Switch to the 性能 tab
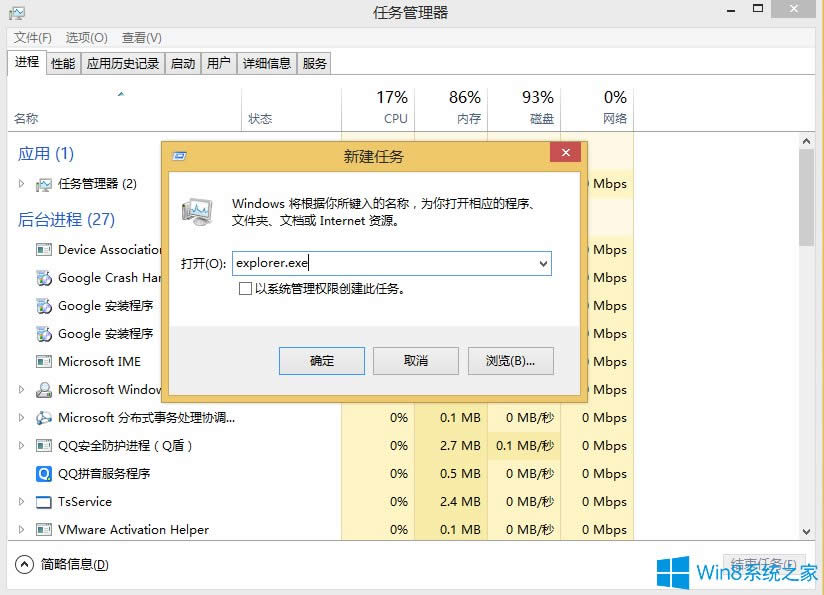Image resolution: width=824 pixels, height=595 pixels. coord(63,63)
